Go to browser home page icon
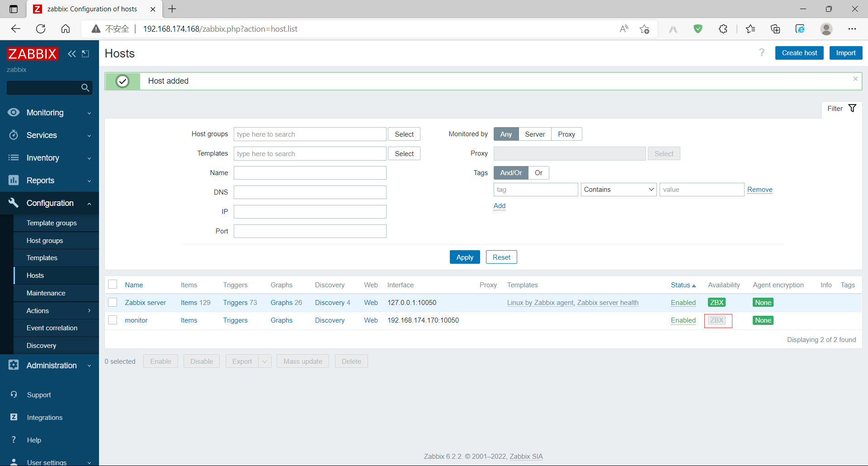The width and height of the screenshot is (868, 466). 66,29
